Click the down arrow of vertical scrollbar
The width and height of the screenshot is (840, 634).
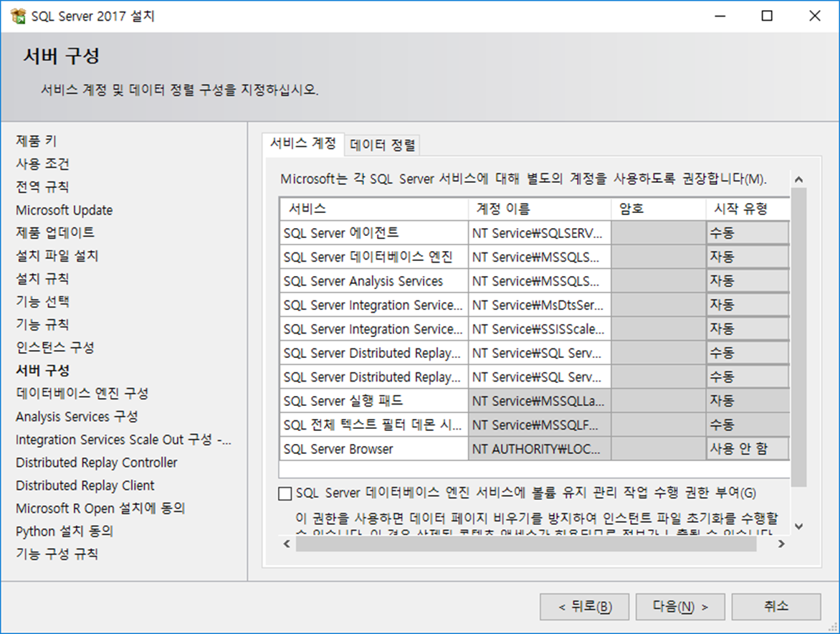point(798,526)
